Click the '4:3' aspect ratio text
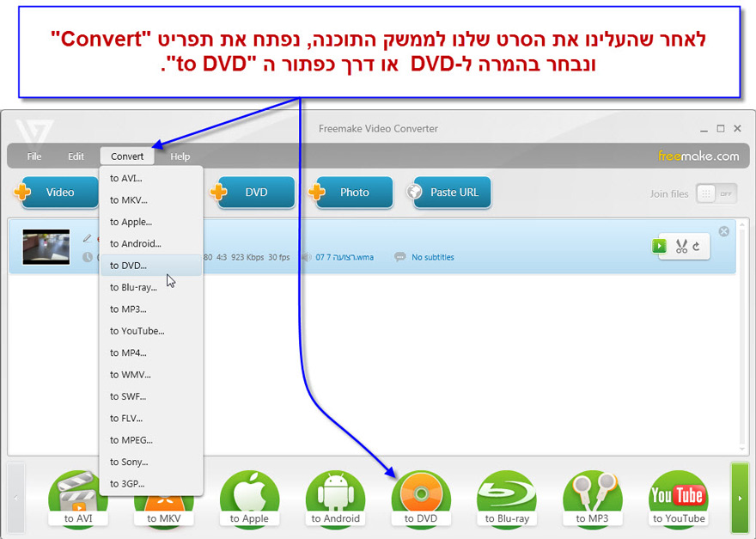 coord(222,257)
